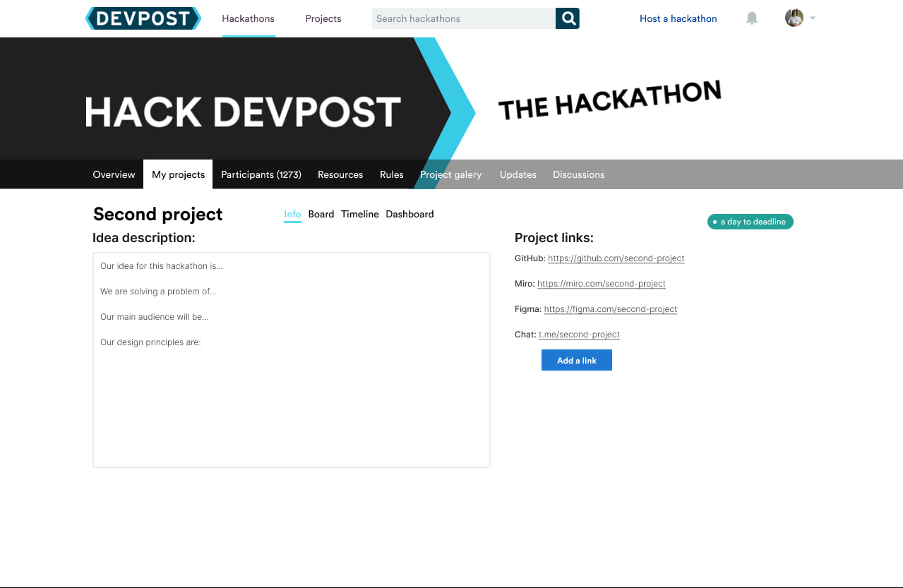Select the Info sub-tab
The height and width of the screenshot is (588, 903).
click(292, 215)
